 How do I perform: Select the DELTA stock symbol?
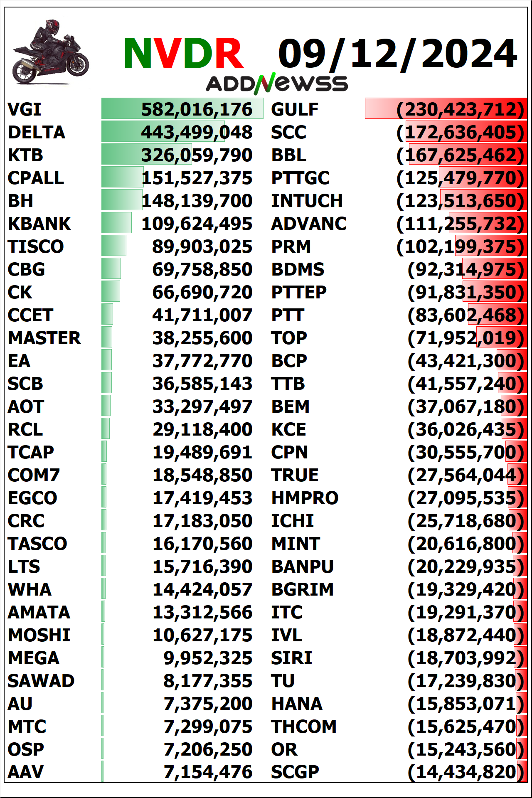tap(37, 132)
